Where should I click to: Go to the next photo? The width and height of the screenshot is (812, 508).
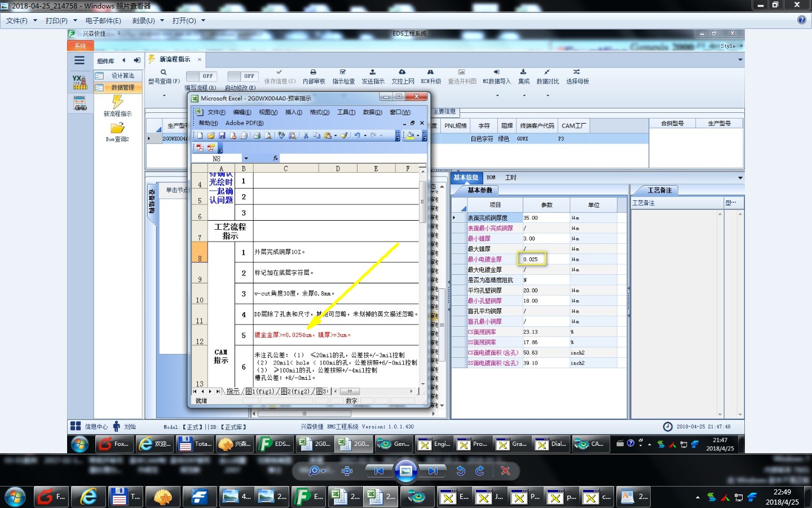pos(433,471)
